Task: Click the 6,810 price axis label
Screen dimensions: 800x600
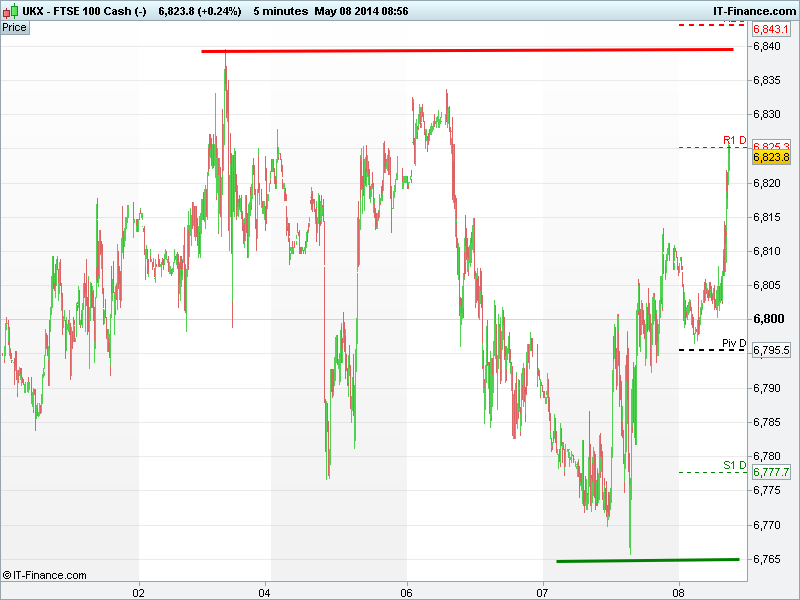Action: coord(767,251)
